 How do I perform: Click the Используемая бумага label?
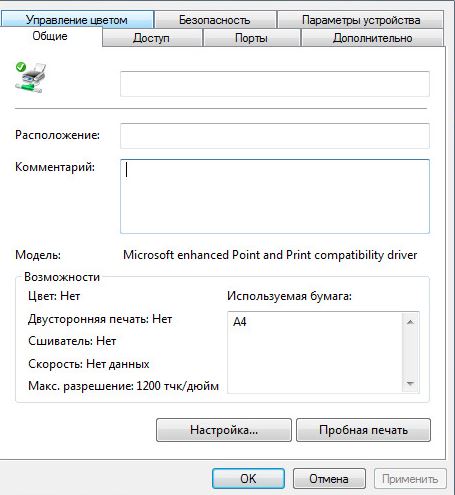tap(289, 296)
